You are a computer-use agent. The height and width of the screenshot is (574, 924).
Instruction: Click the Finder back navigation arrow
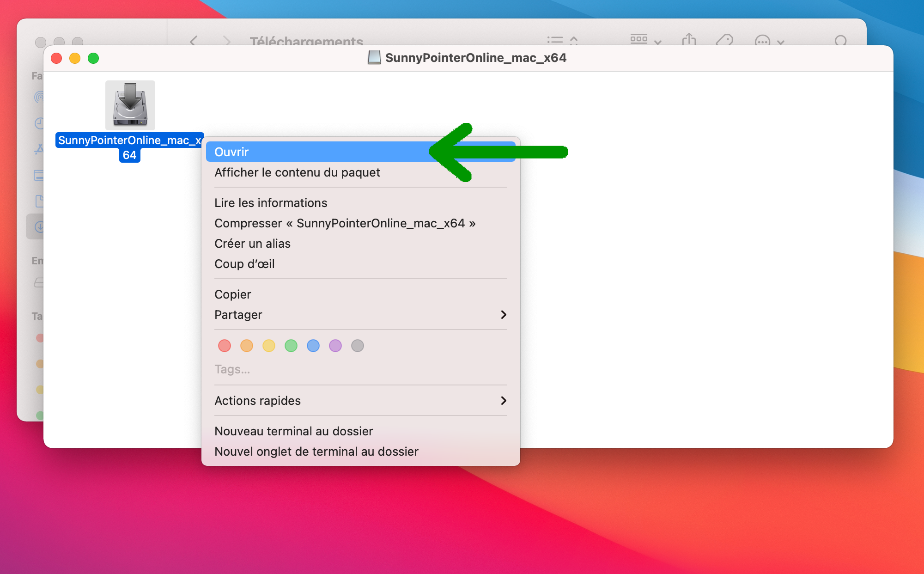(194, 41)
